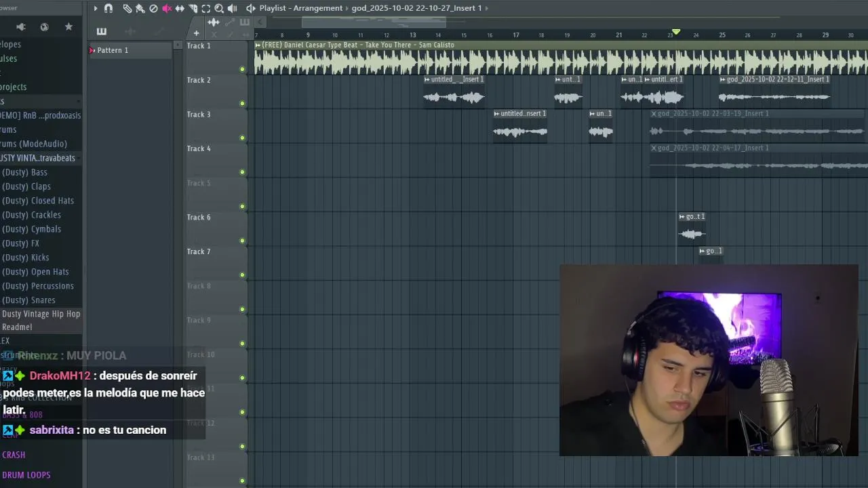The width and height of the screenshot is (868, 488).
Task: Click the waveform of Track 6 clip
Action: [692, 234]
